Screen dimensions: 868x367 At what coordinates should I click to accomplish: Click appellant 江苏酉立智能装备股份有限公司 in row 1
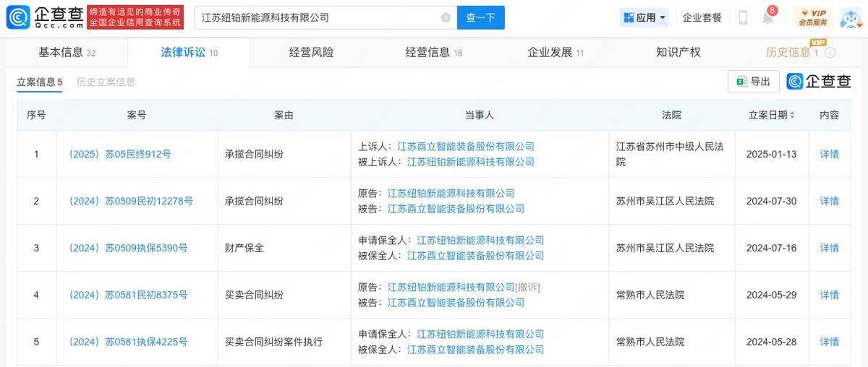[466, 146]
